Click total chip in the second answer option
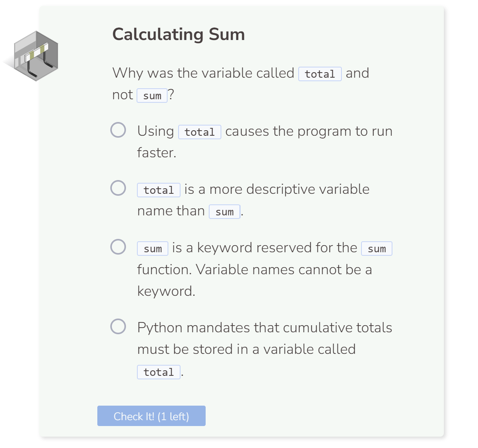 point(159,189)
